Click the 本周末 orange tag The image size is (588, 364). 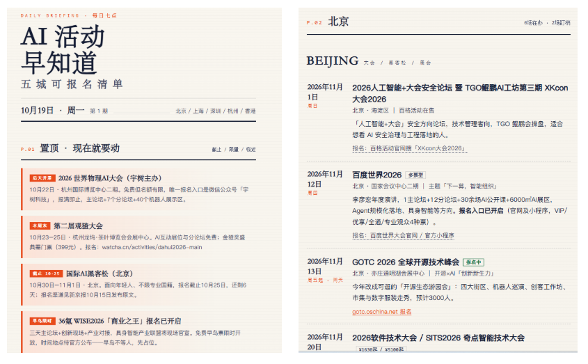40,225
